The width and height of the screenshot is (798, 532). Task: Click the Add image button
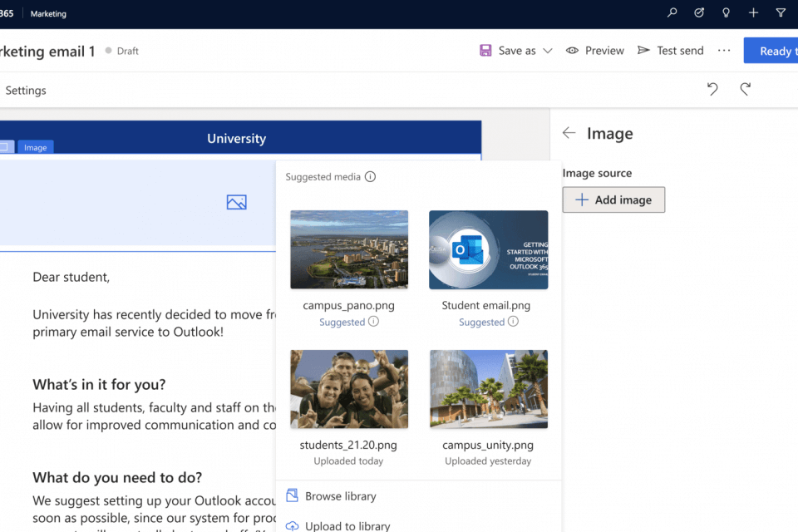pos(613,199)
